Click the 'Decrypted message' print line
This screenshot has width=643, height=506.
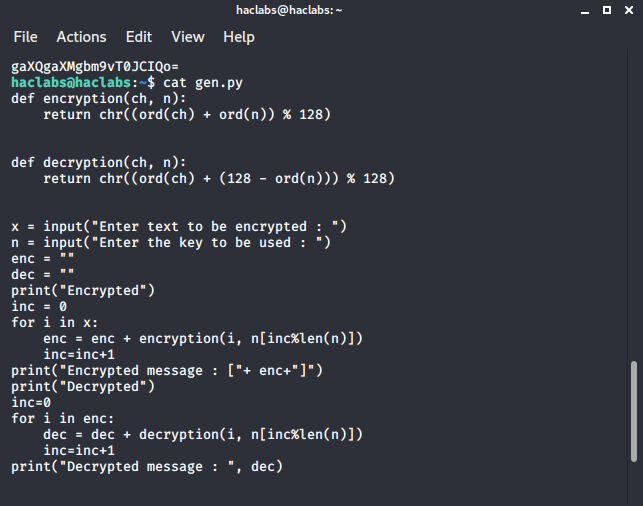click(148, 466)
